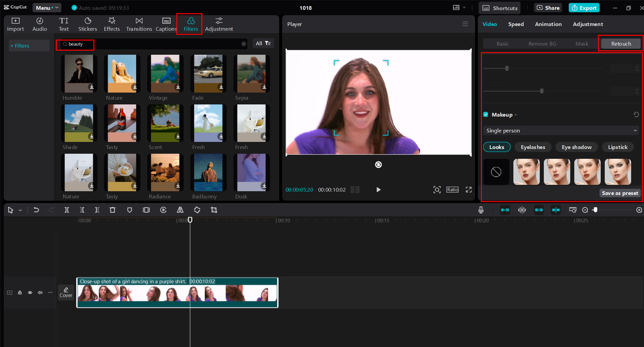Select the no-makeup (none) look
Viewport: 644px width, 347px height.
496,172
